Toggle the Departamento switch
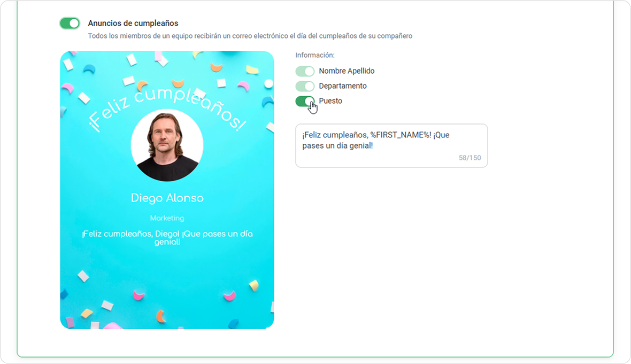Image resolution: width=631 pixels, height=364 pixels. (x=305, y=86)
